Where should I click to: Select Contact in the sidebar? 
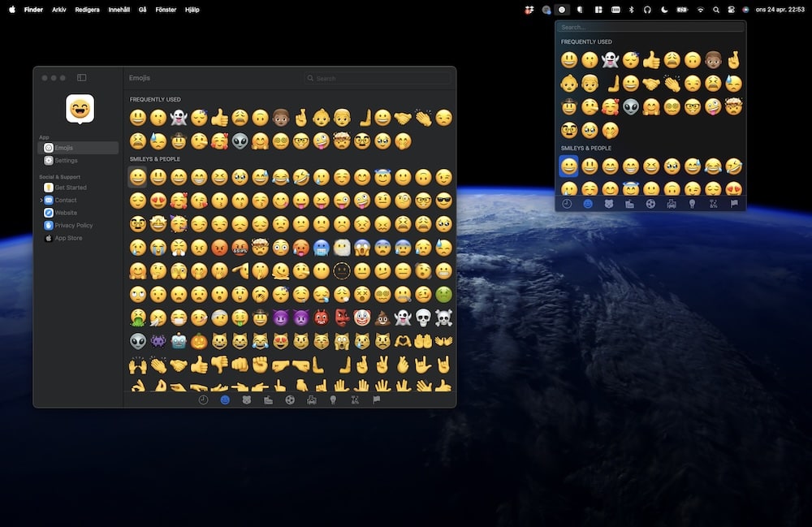[78, 200]
